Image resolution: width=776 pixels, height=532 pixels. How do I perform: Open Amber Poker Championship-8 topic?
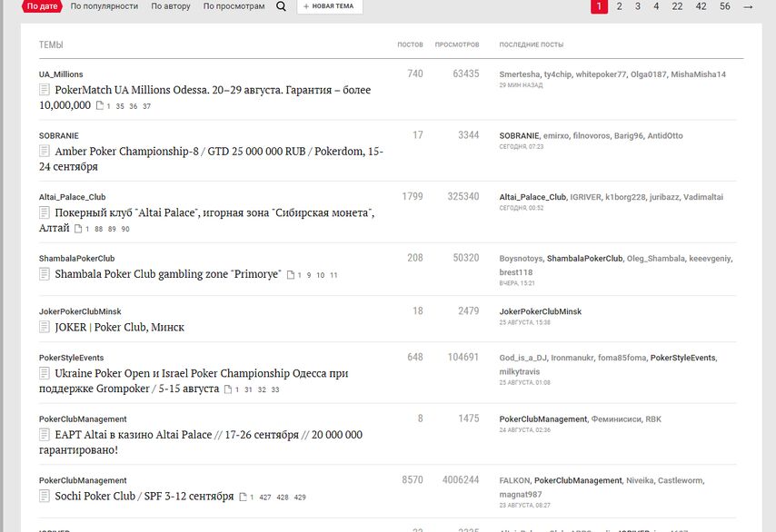pyautogui.click(x=212, y=159)
